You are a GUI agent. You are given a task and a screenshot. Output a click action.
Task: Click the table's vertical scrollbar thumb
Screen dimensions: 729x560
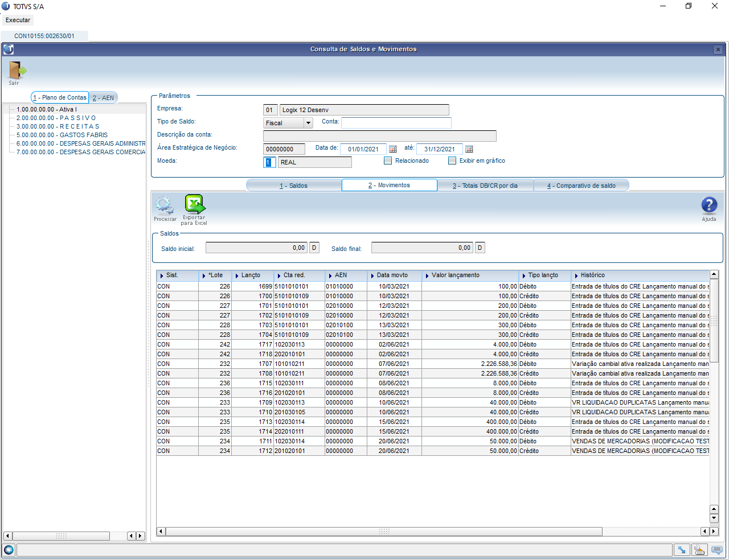pos(714,320)
